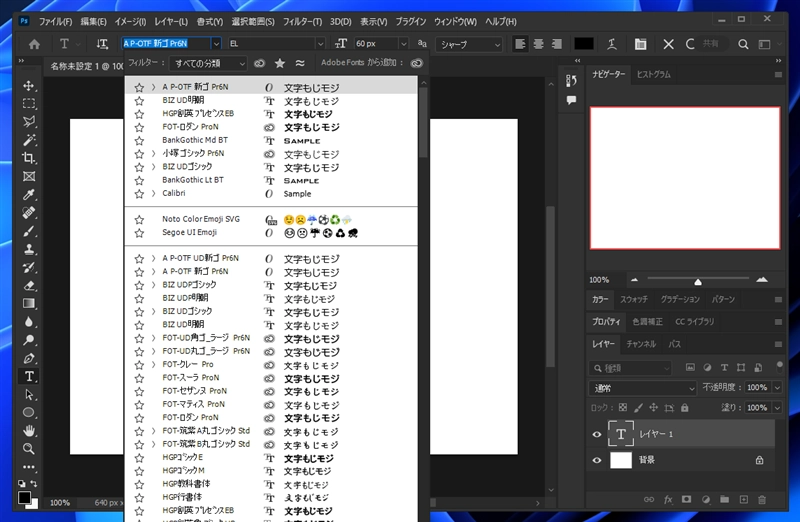Image resolution: width=800 pixels, height=522 pixels.
Task: Select the Ellipse shape tool
Action: tap(29, 412)
